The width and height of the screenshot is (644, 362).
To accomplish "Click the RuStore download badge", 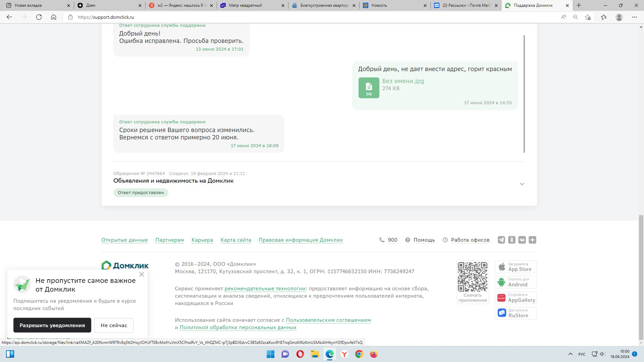I will coord(516,313).
